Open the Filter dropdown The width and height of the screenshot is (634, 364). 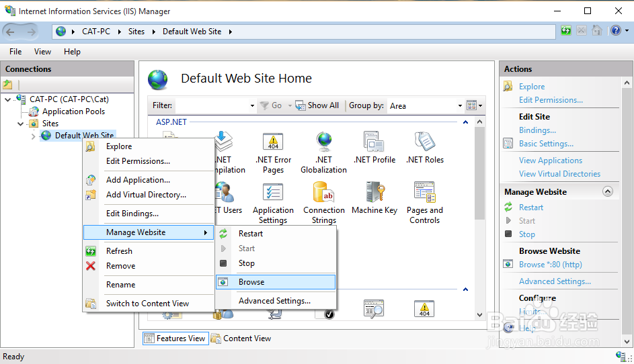(x=252, y=106)
